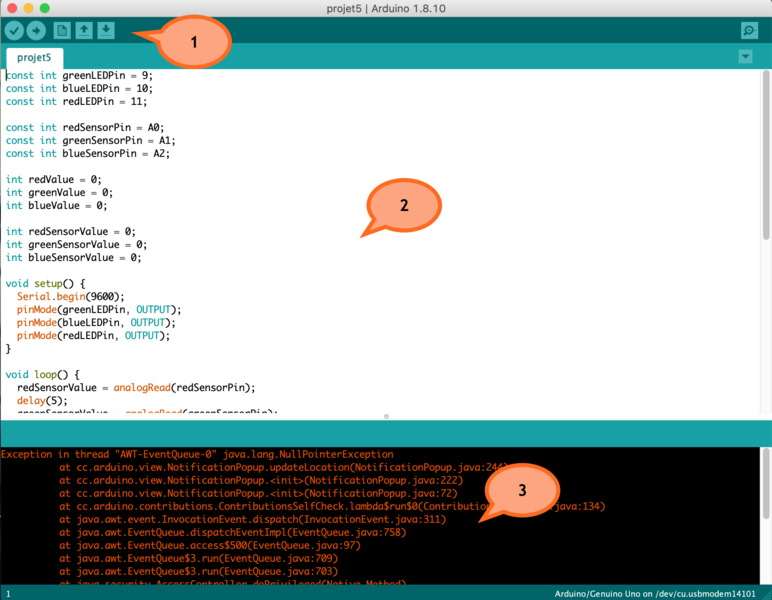This screenshot has height=600, width=772.
Task: Create a new sketch with the New icon
Action: click(x=62, y=31)
